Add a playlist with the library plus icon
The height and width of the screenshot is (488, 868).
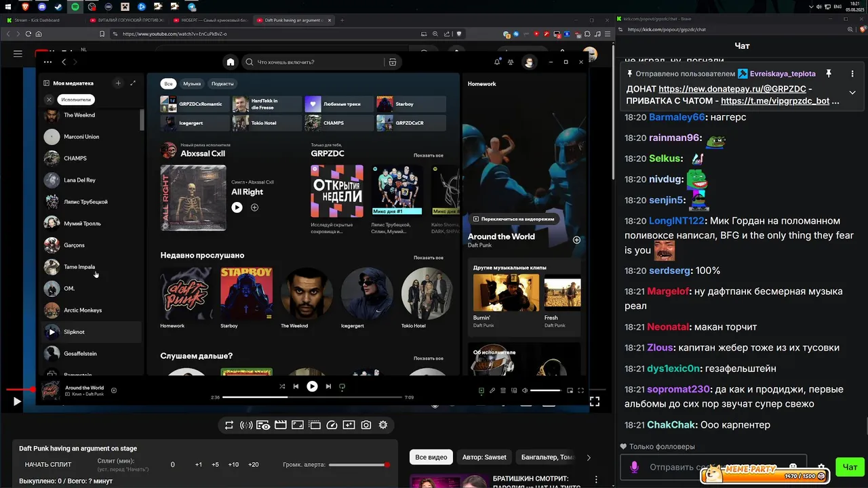(118, 83)
